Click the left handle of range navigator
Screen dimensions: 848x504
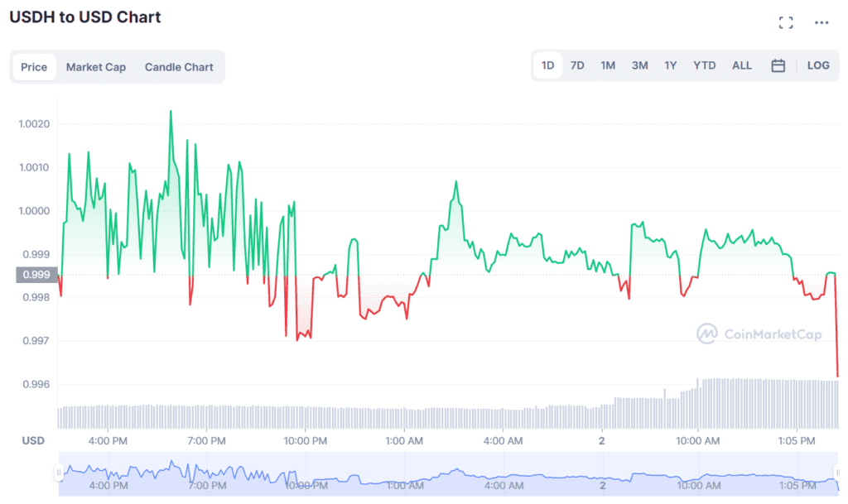(x=59, y=473)
